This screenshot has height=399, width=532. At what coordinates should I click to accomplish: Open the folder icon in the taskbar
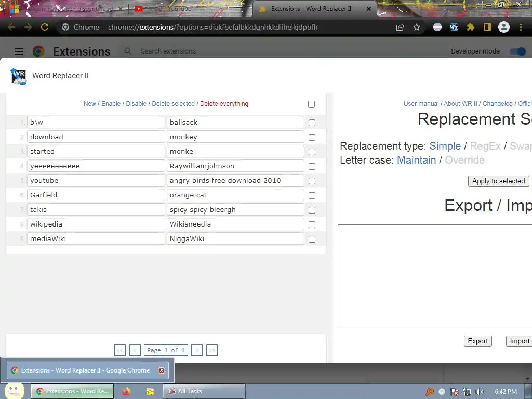150,391
